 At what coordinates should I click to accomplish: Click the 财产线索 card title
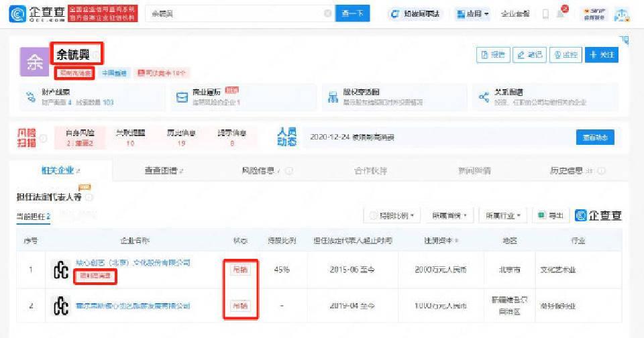(56, 92)
